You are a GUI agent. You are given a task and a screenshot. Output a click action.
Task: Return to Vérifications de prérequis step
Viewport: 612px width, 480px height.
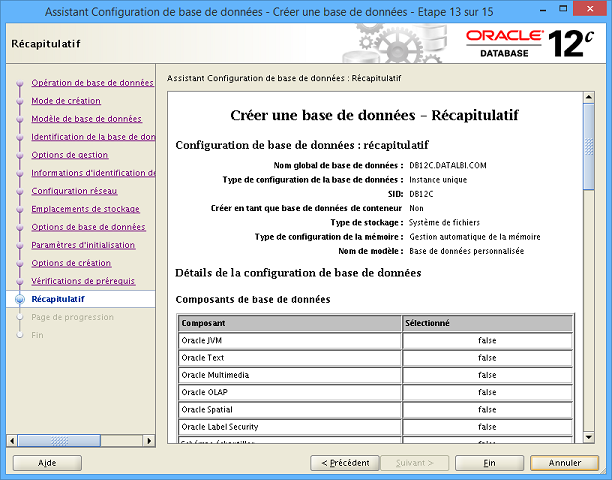point(83,281)
